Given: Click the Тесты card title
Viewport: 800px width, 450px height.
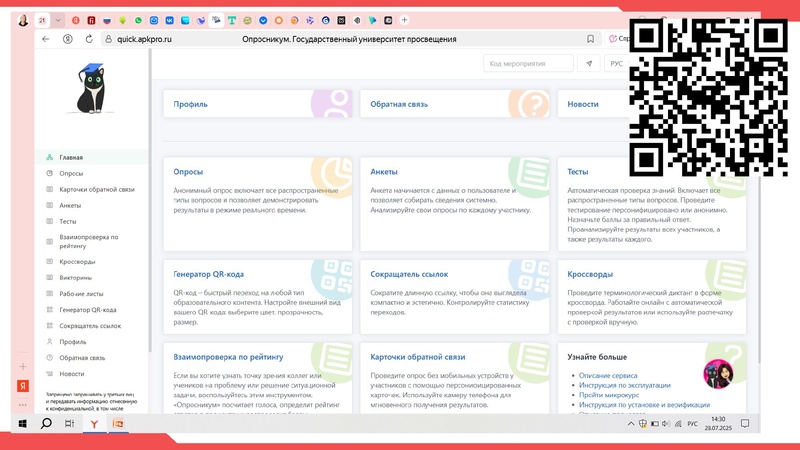Looking at the screenshot, I should tap(578, 172).
